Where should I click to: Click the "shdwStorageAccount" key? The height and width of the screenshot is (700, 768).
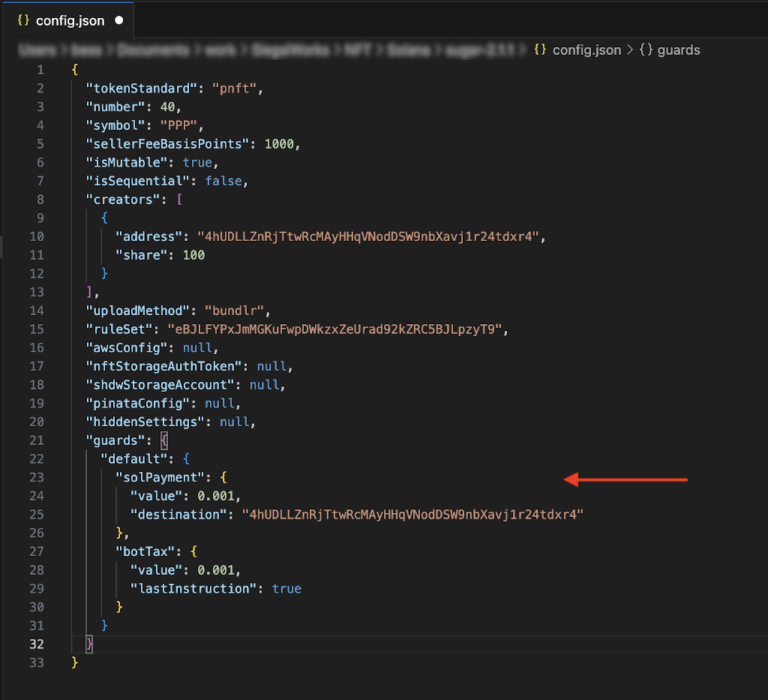point(160,385)
